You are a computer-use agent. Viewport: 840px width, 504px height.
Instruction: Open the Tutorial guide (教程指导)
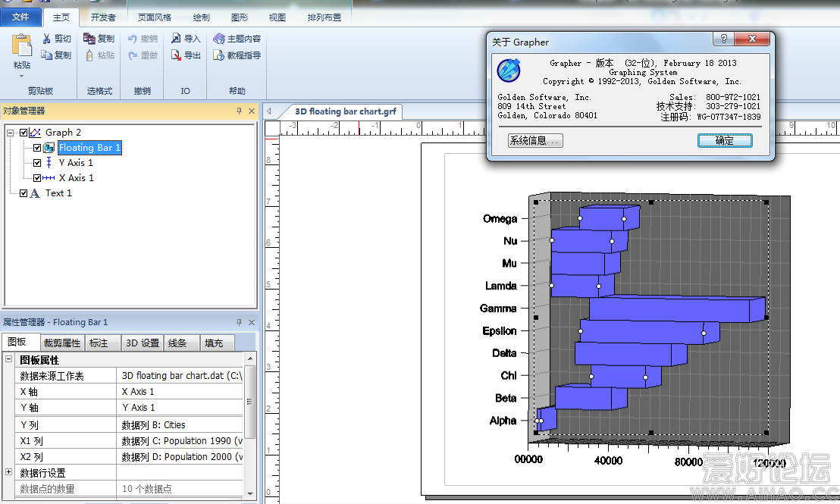pos(237,55)
